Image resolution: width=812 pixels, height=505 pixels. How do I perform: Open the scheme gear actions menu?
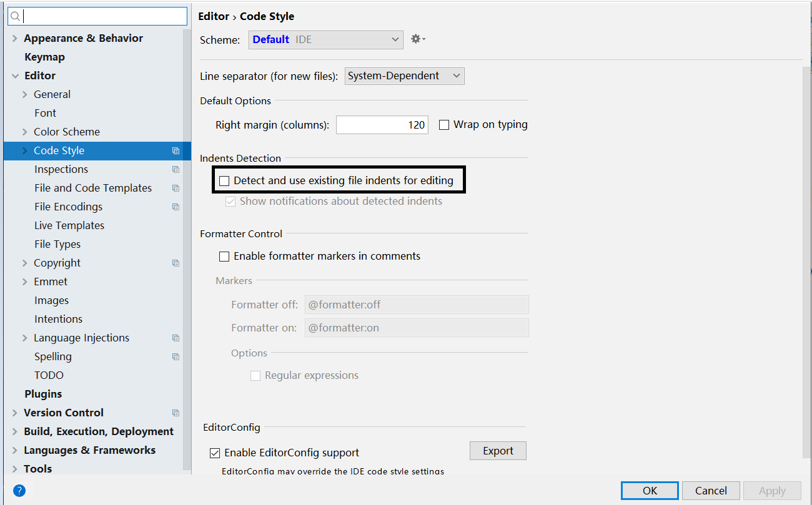pos(418,39)
